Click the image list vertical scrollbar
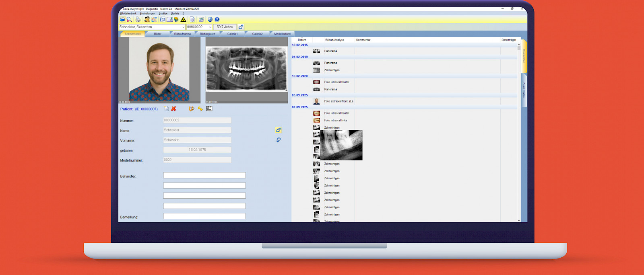 [x=519, y=133]
